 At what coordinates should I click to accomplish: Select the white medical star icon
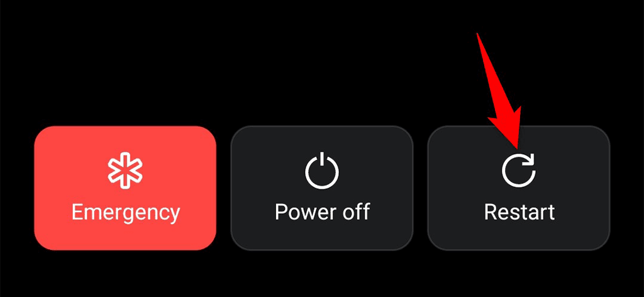[x=125, y=171]
